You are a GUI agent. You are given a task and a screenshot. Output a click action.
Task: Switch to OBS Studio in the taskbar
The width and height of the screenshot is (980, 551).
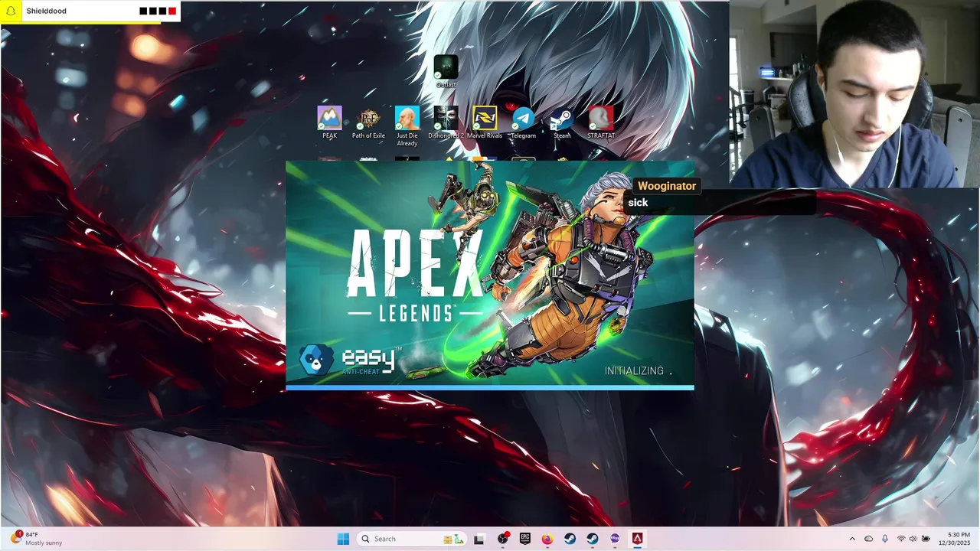point(502,539)
